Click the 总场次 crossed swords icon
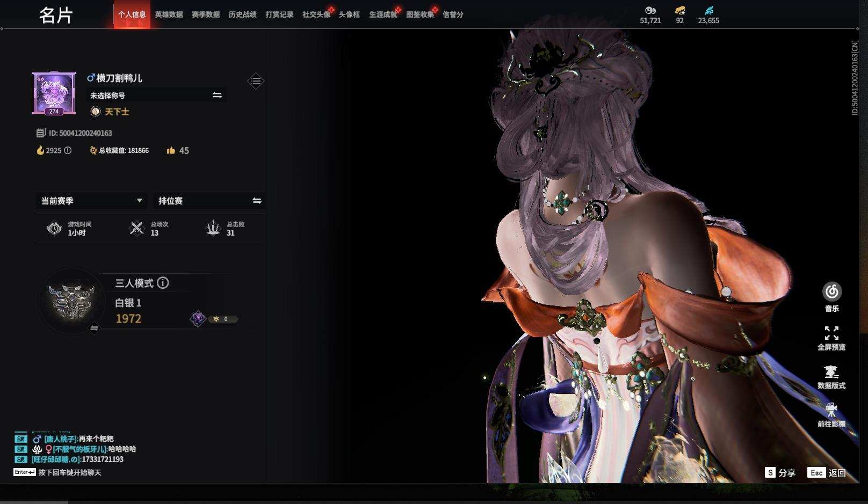 137,229
